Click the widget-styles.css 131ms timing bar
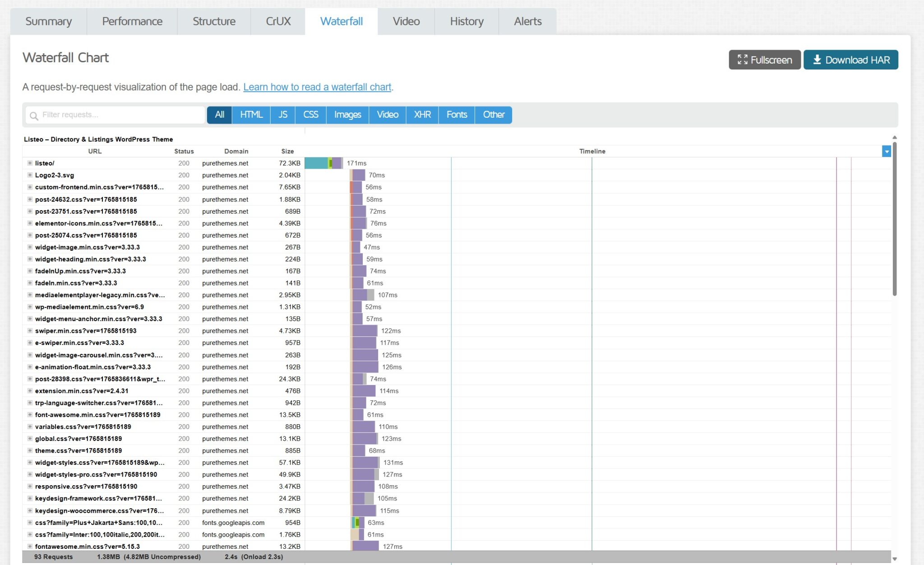Viewport: 924px width, 565px height. click(366, 462)
